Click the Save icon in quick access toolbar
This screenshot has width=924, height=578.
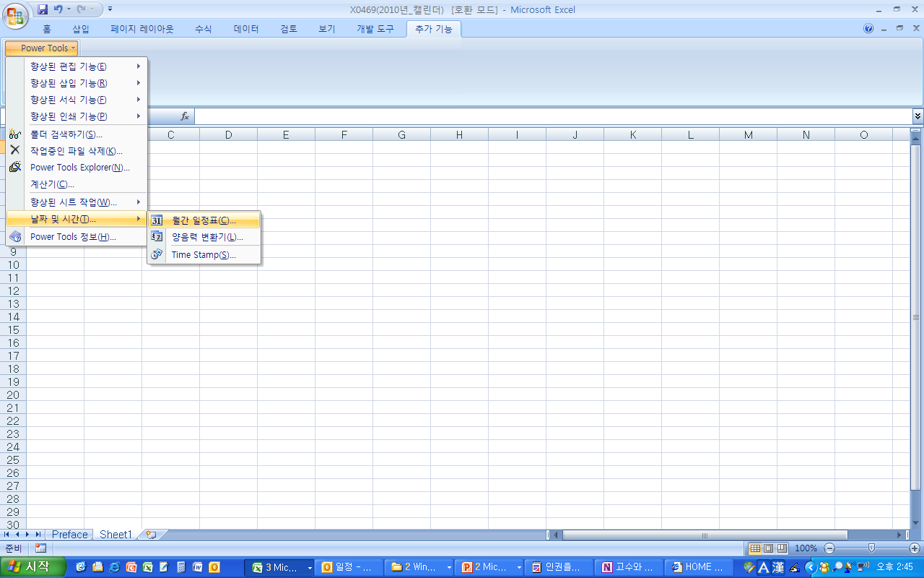(x=42, y=9)
